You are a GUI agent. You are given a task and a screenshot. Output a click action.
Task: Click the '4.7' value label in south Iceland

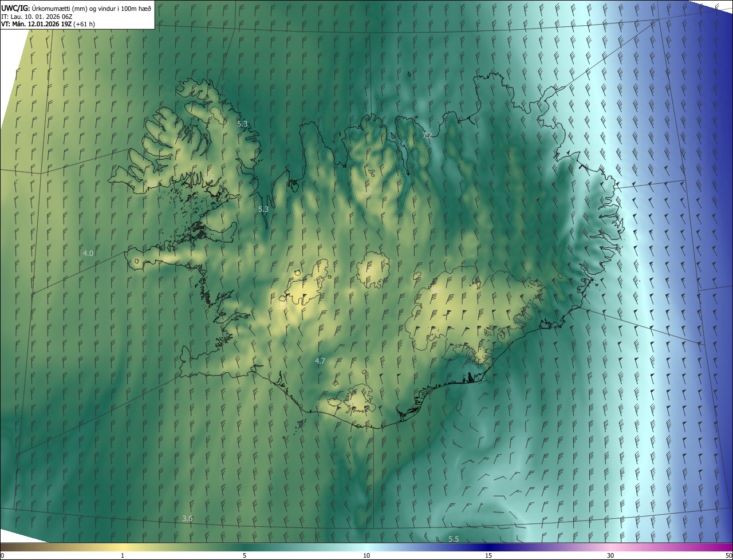pyautogui.click(x=320, y=361)
